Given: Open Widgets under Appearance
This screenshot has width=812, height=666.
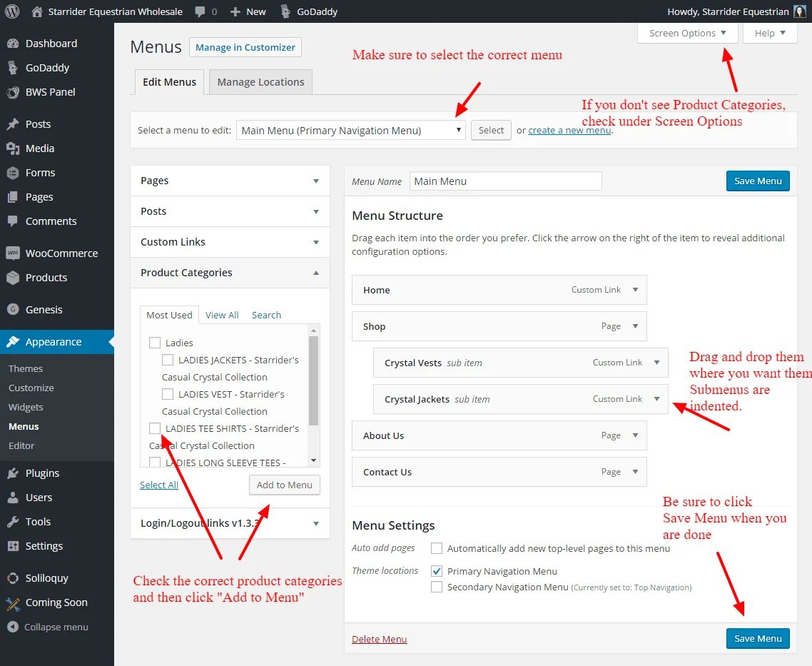Looking at the screenshot, I should coord(26,407).
